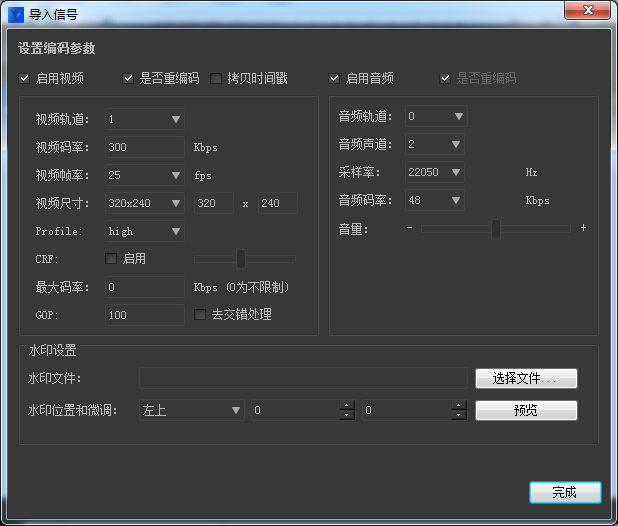
Task: Click the 视频码率 input field
Action: click(145, 147)
